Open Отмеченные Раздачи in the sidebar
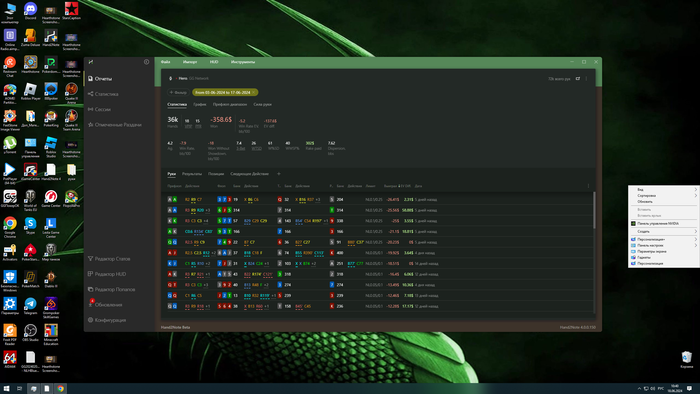The width and height of the screenshot is (700, 394). click(115, 125)
